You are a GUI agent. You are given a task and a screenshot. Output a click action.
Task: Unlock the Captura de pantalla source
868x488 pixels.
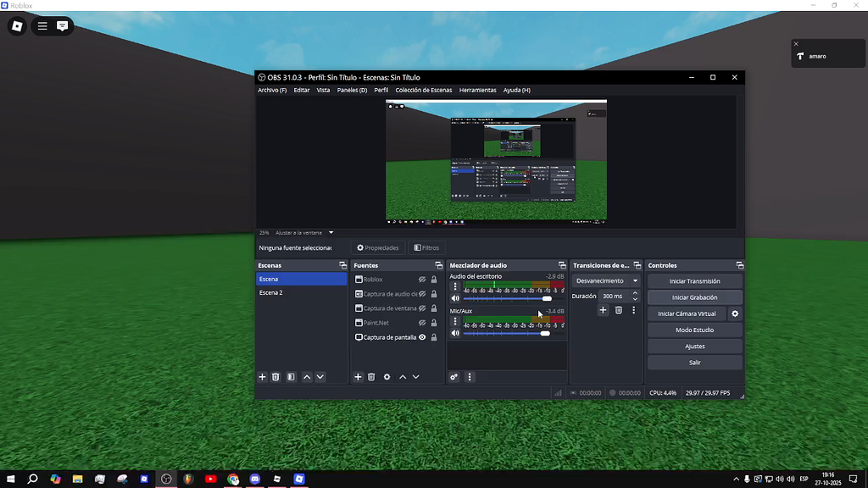434,337
